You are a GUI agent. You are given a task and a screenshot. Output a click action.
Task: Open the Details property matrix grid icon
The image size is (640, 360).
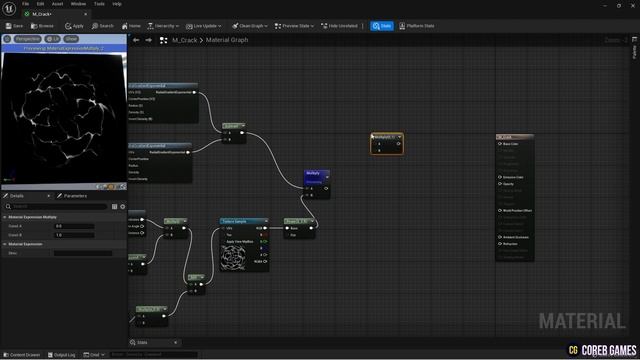click(x=114, y=207)
